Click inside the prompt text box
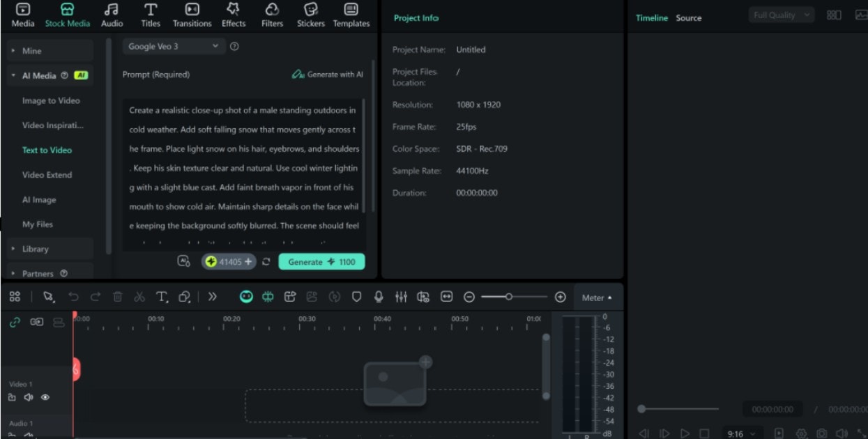This screenshot has height=439, width=868. [x=244, y=174]
